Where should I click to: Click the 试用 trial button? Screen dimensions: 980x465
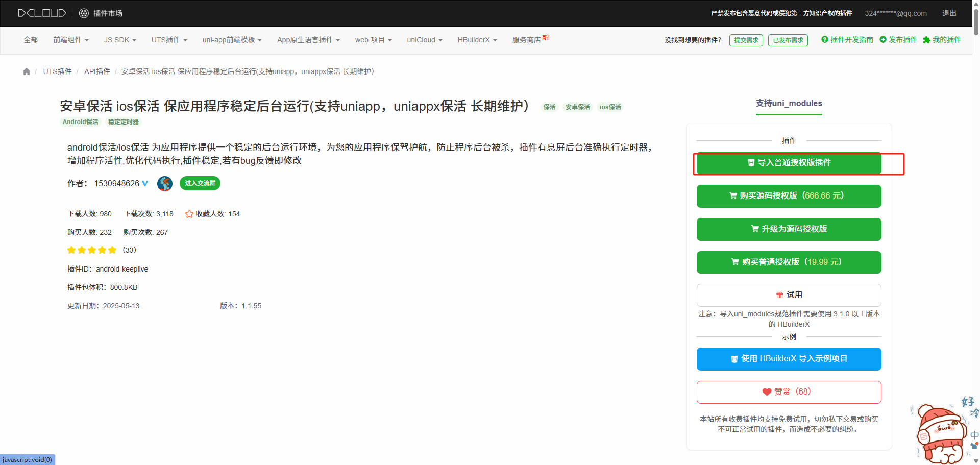(x=789, y=295)
